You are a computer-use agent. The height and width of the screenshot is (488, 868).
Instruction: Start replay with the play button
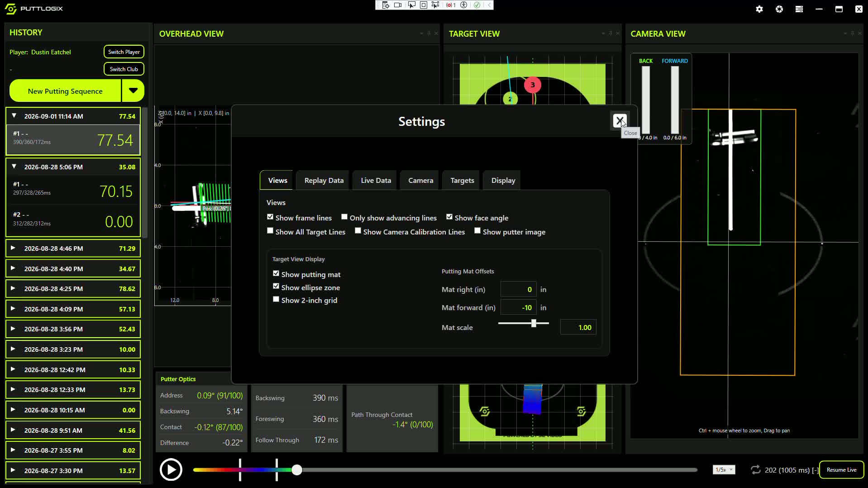coord(171,470)
